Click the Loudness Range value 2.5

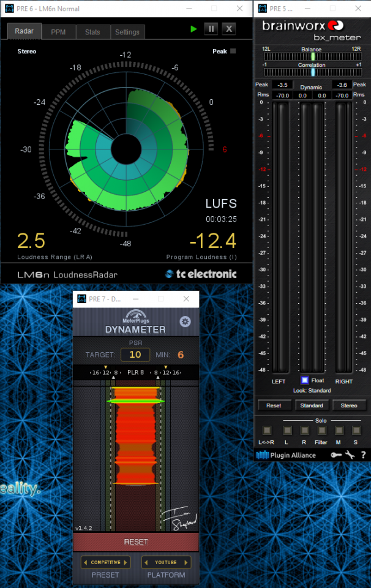click(x=31, y=241)
